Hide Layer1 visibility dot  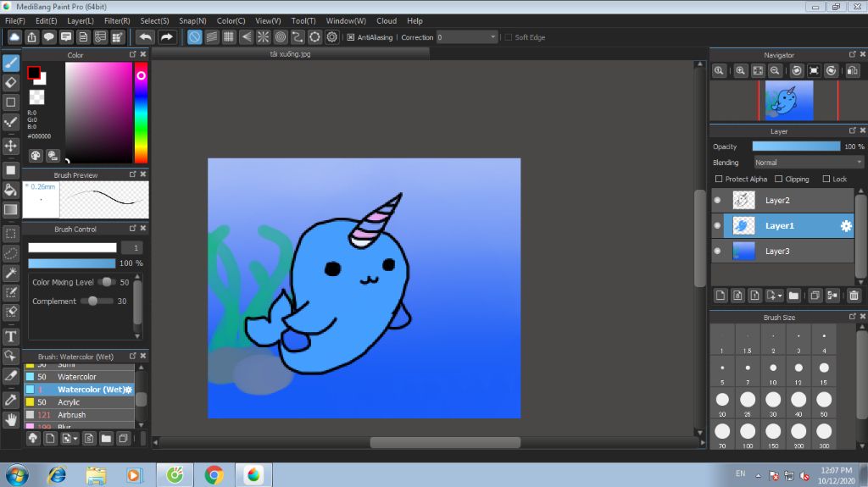[x=717, y=225]
